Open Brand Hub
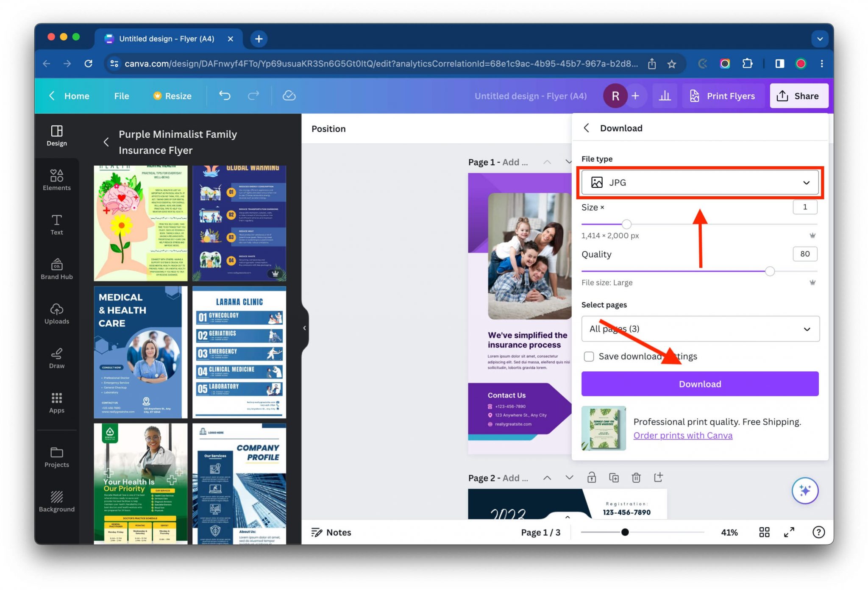Image resolution: width=868 pixels, height=590 pixels. coord(56,270)
